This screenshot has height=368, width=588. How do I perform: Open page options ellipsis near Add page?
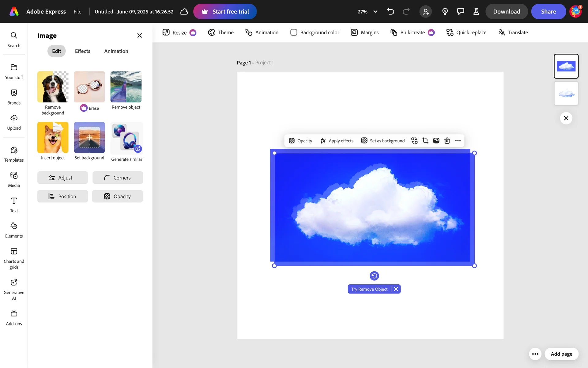[535, 354]
